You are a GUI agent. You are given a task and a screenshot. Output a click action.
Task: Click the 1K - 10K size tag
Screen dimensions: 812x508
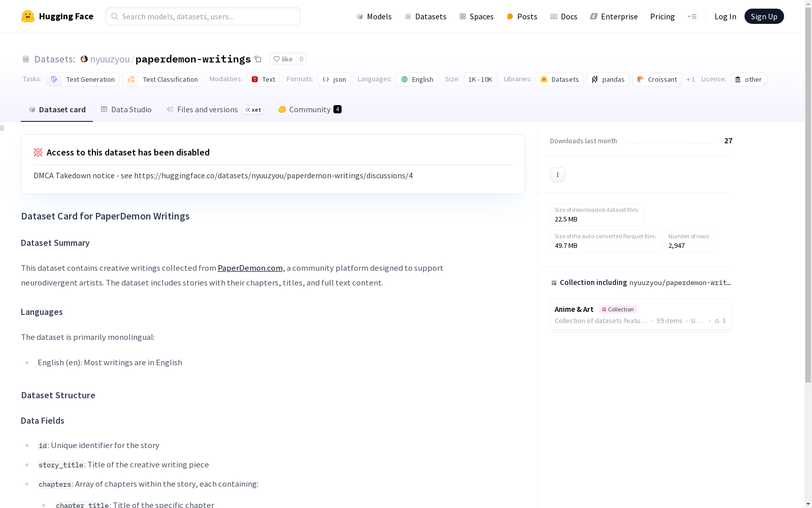(x=480, y=79)
